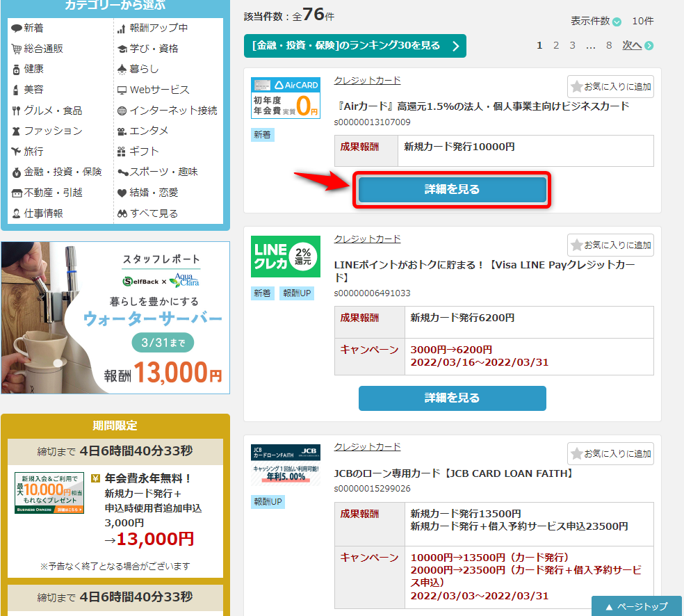Click the Airカード offer title text
Image resolution: width=684 pixels, height=616 pixels.
(484, 106)
